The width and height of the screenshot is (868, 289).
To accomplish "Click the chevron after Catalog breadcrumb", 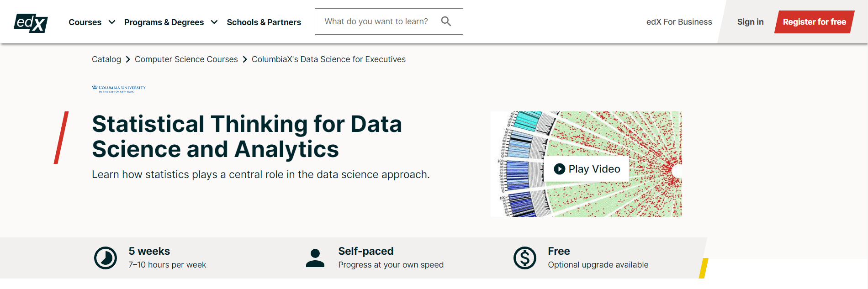I will tap(127, 59).
